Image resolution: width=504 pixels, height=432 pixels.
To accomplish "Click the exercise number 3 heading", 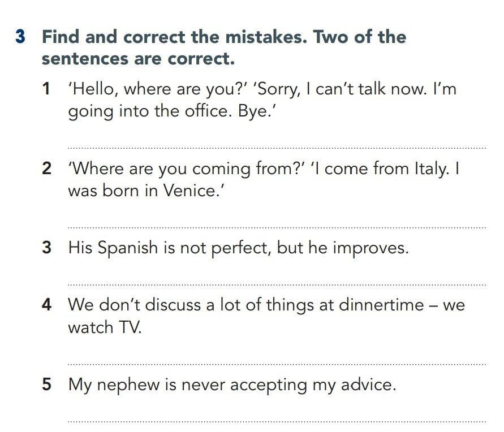I will click(20, 36).
